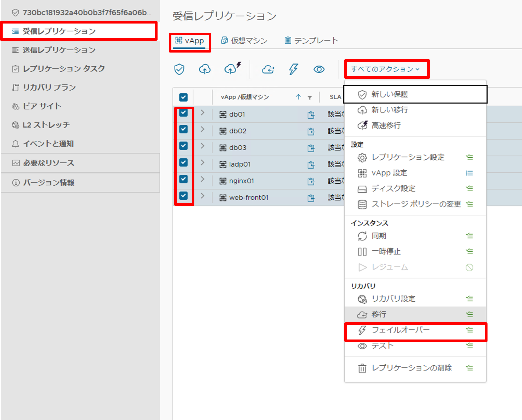Toggle the select-all checkbox in table header
The height and width of the screenshot is (420, 522).
pos(183,97)
